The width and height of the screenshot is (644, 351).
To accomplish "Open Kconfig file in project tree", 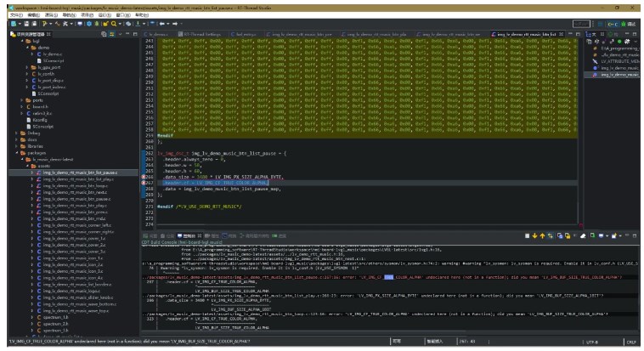I will tap(39, 120).
